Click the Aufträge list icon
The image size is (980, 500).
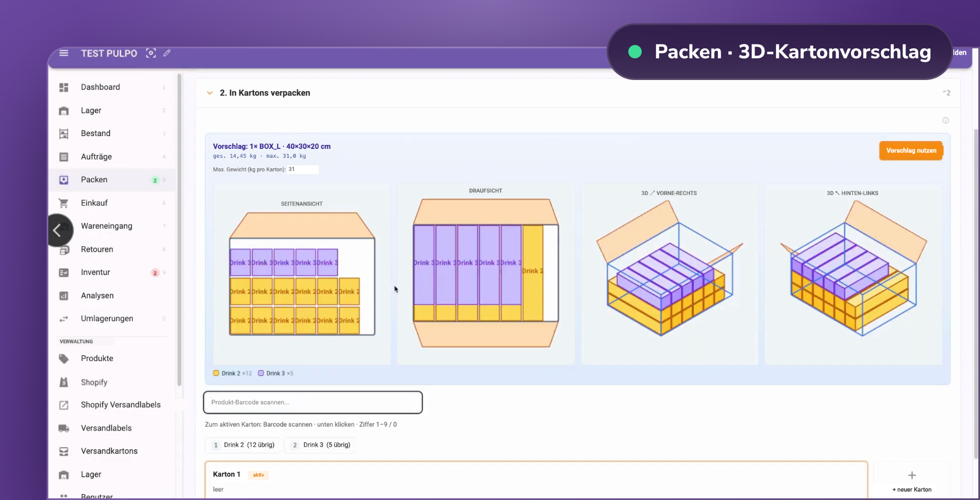point(64,157)
